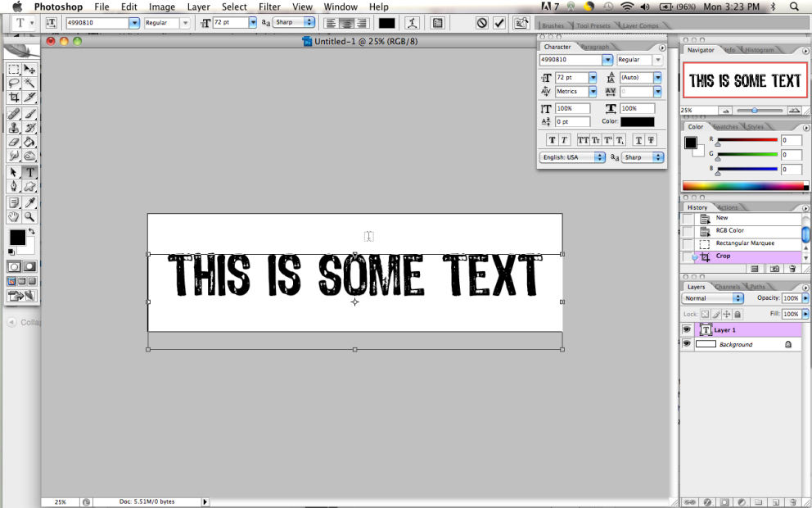The height and width of the screenshot is (508, 812).
Task: Select the Crop tool in toolbox
Action: (x=14, y=97)
